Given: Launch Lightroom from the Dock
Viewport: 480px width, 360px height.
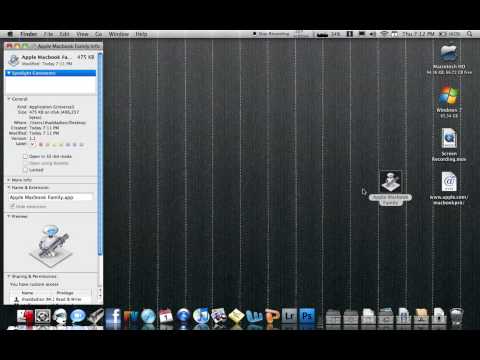Looking at the screenshot, I should (x=289, y=315).
